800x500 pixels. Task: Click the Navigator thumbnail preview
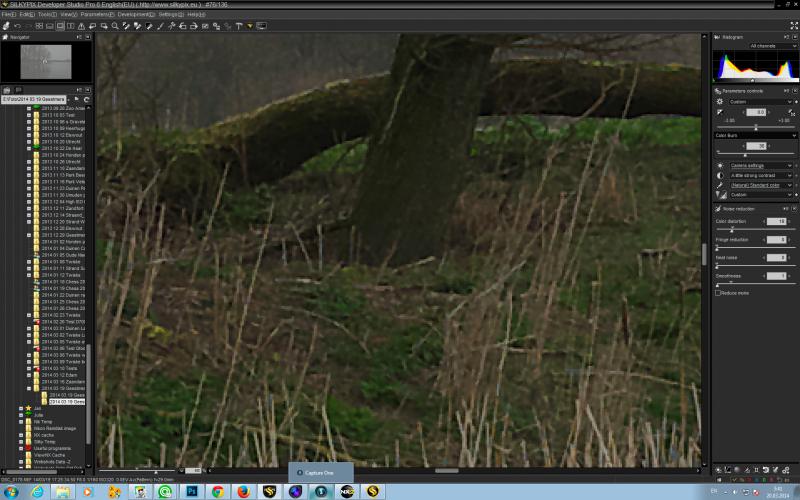click(x=46, y=62)
